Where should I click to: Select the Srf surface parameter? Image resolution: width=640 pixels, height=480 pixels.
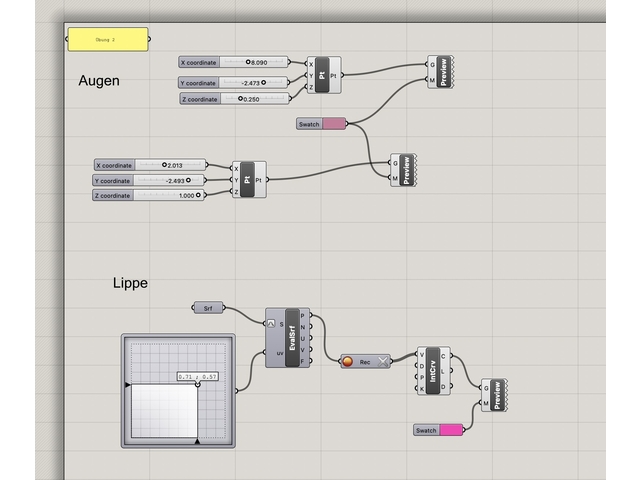click(208, 308)
